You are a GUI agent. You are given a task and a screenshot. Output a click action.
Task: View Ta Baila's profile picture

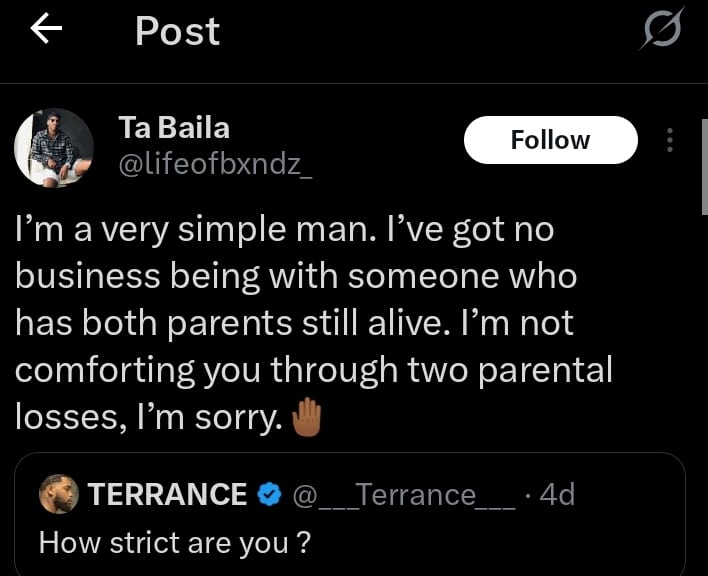click(53, 147)
